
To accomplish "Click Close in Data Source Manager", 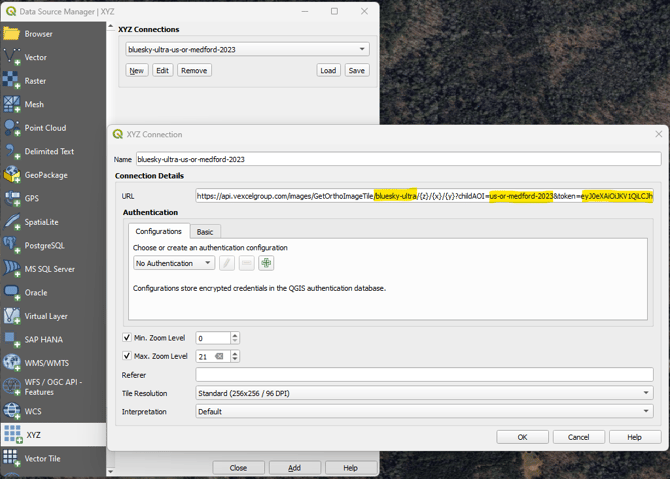I will click(238, 468).
